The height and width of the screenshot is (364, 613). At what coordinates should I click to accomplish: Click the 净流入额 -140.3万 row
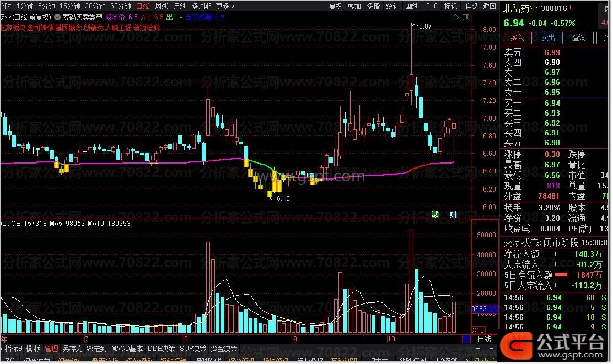coord(553,254)
